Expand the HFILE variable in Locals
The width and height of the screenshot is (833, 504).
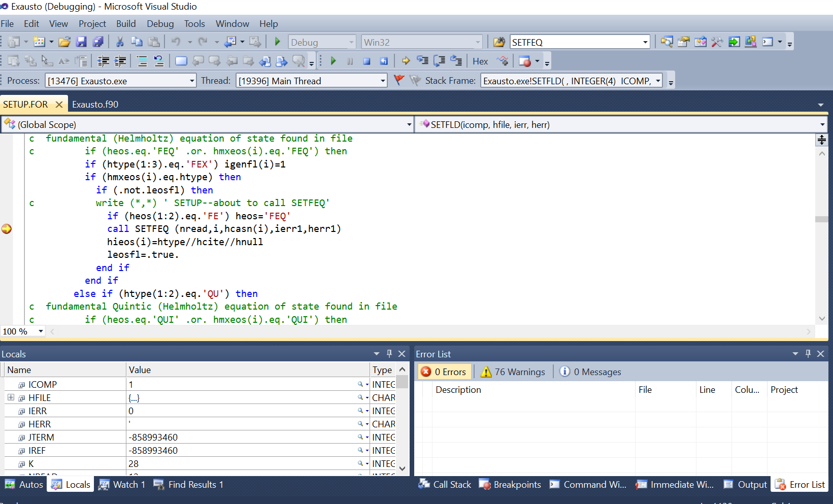tap(11, 397)
